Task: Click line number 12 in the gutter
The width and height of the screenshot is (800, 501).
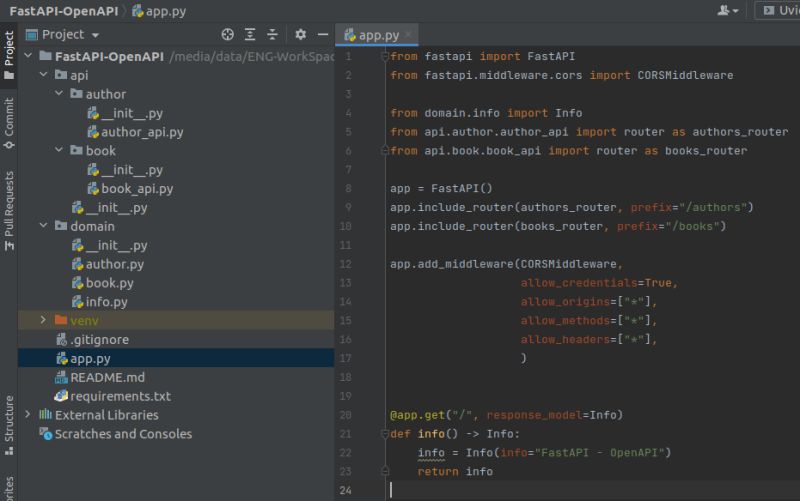Action: [x=345, y=264]
